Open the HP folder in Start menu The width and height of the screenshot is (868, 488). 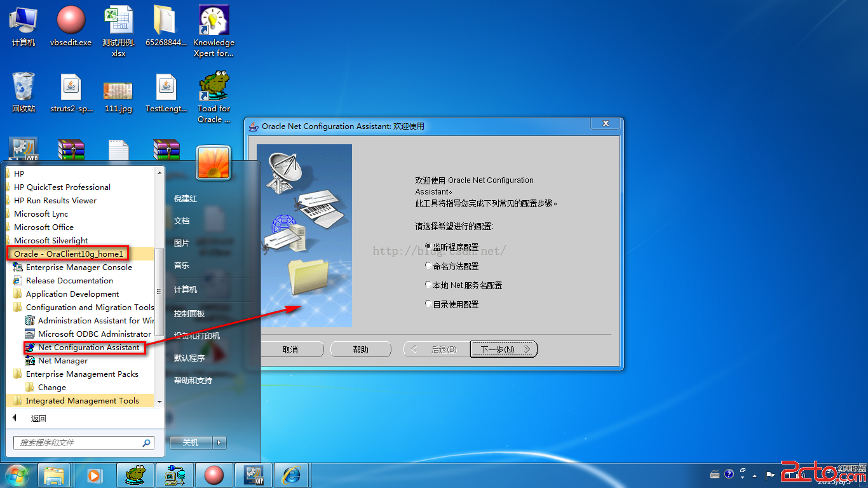[x=15, y=173]
